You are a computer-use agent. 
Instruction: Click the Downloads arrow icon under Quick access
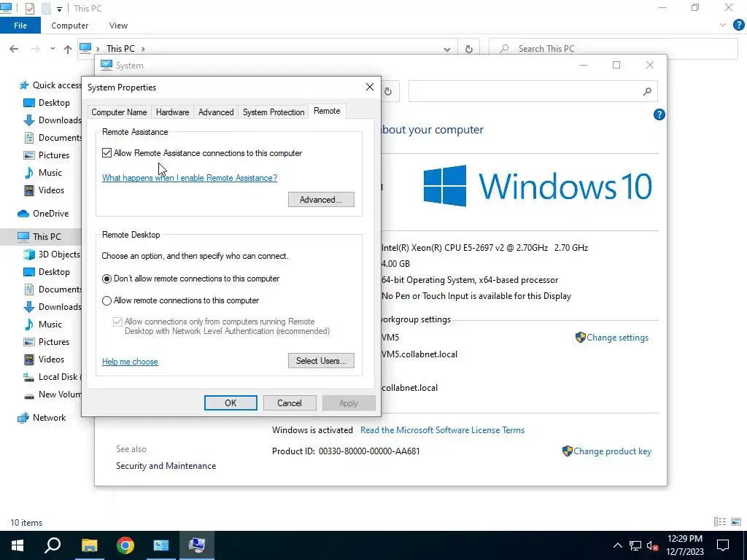tap(29, 120)
